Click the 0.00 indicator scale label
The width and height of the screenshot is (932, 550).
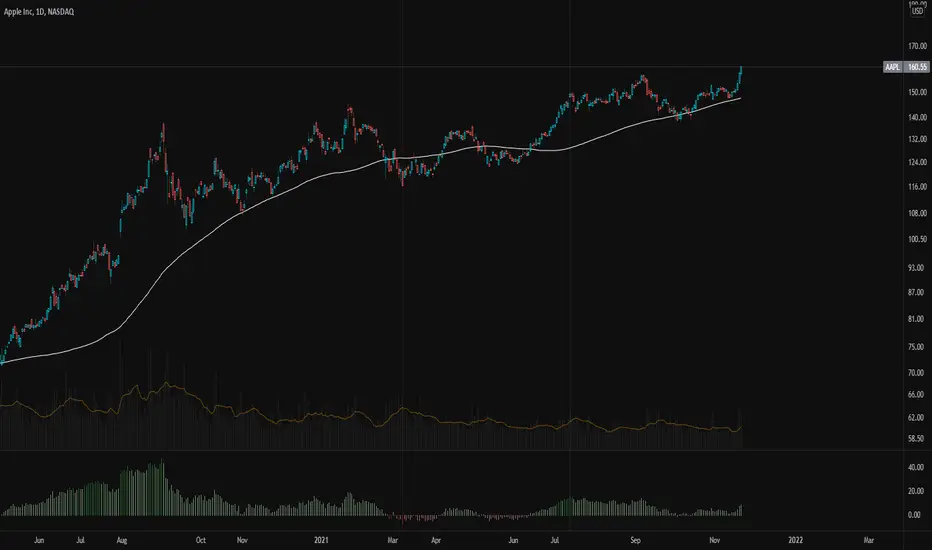click(914, 515)
